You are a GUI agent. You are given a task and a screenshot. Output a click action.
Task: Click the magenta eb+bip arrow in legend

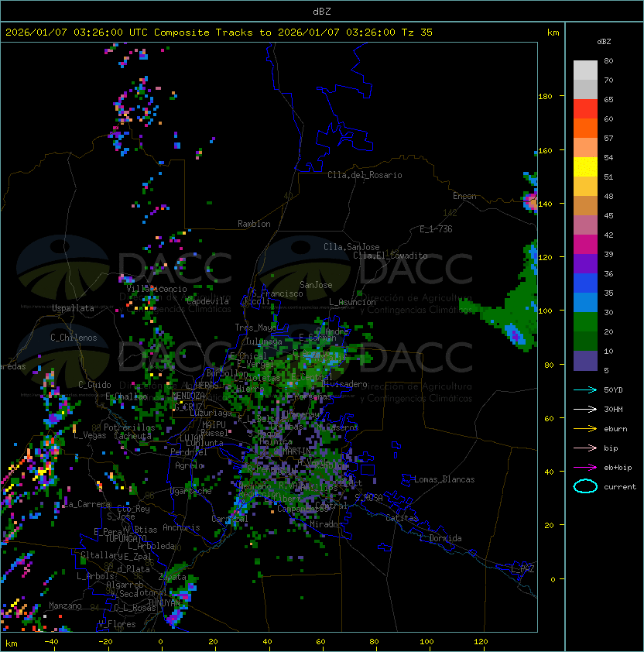point(585,468)
